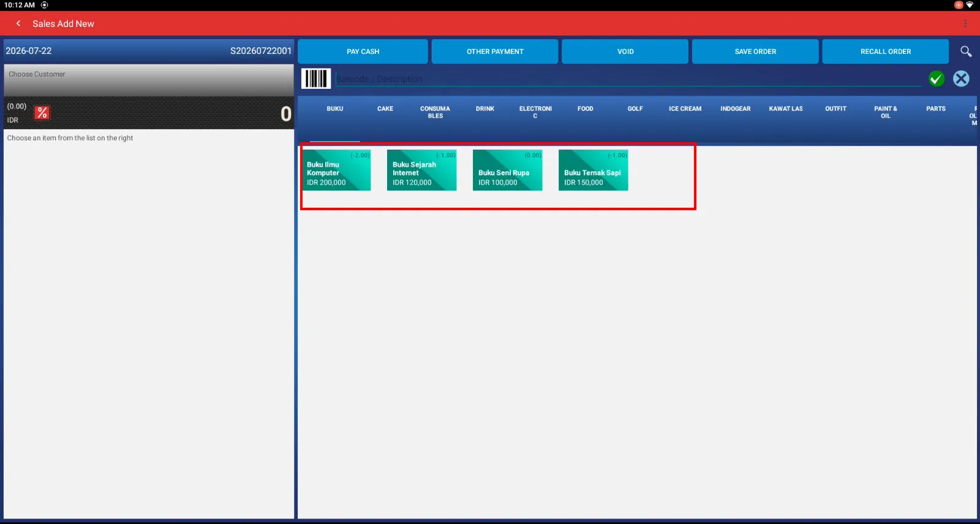Click the status bar clock 10:12 AM
This screenshot has height=524, width=980.
20,5
